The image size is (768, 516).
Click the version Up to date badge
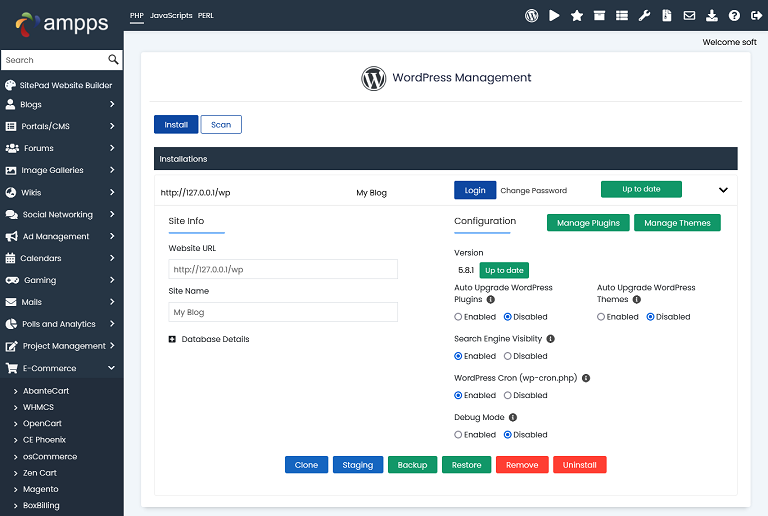504,270
